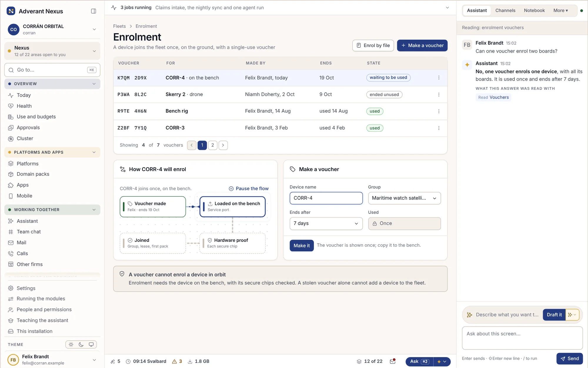Click the rocket icon showing 5
This screenshot has height=368, width=588.
pyautogui.click(x=113, y=361)
